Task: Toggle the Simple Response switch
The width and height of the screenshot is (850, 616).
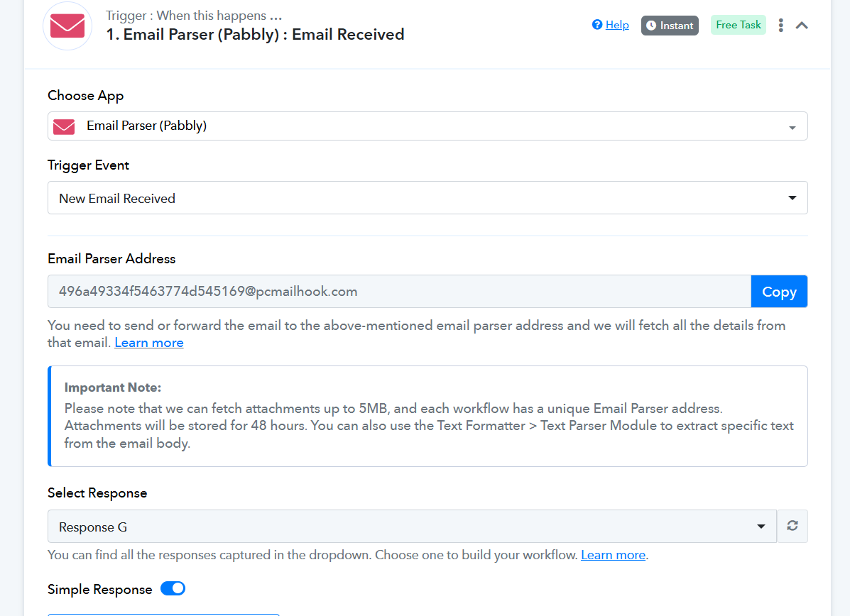Action: [x=173, y=589]
